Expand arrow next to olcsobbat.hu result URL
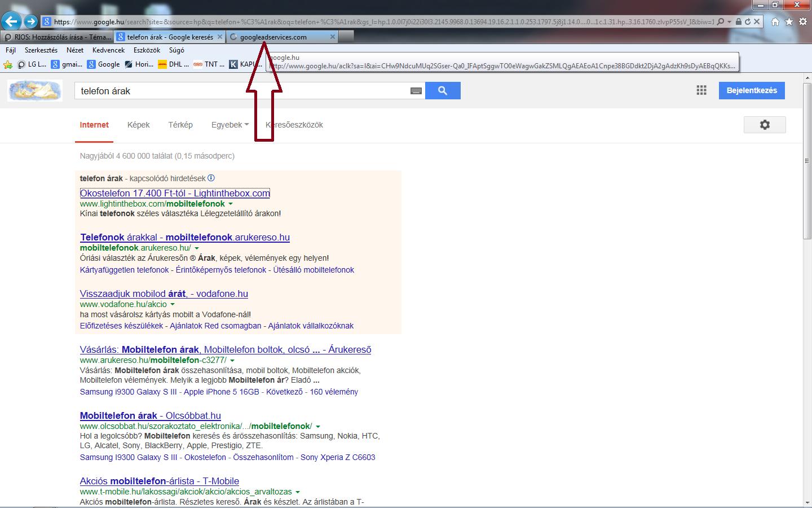 point(318,426)
